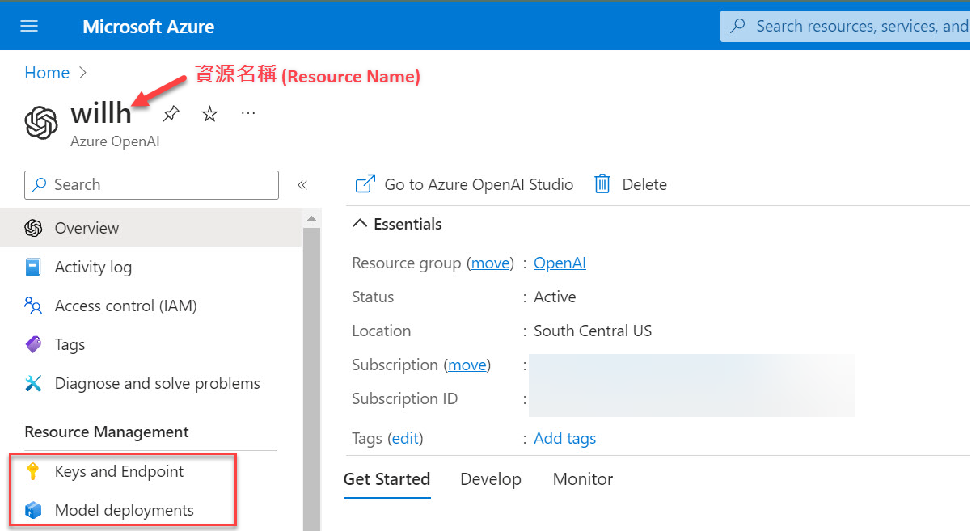This screenshot has width=980, height=531.
Task: Open the more options ellipsis menu
Action: [x=248, y=114]
